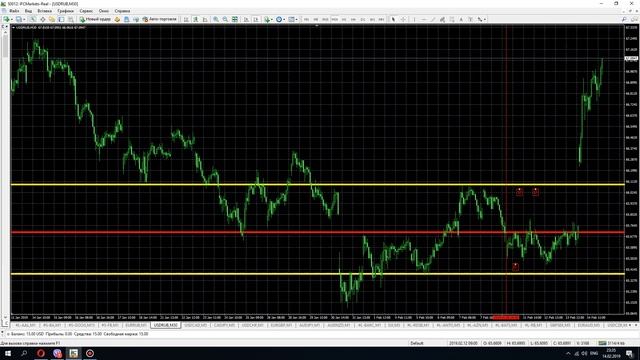Select the equidistant channel tool
Image resolution: width=640 pixels, height=360 pixels.
click(x=442, y=19)
